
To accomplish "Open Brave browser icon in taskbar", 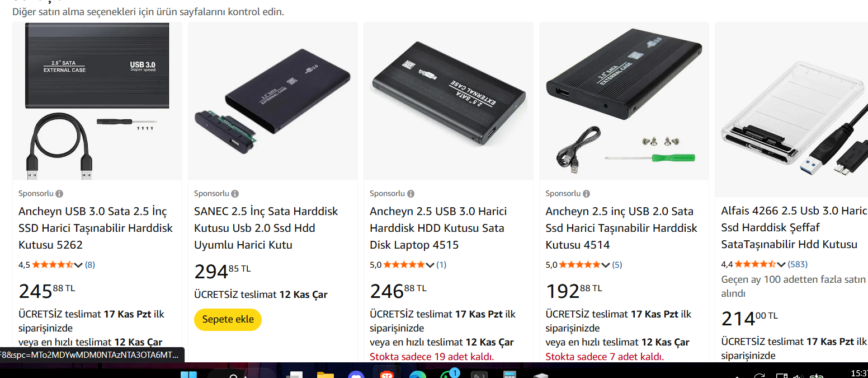I will pyautogui.click(x=386, y=374).
